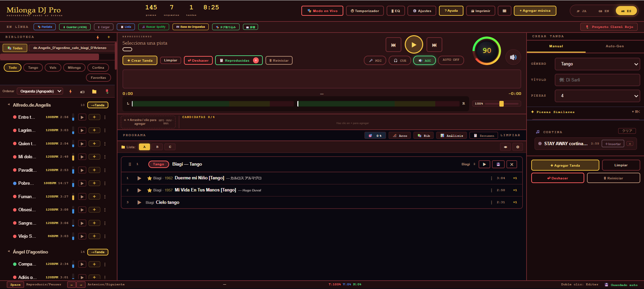Click the Arrastra / clic para agregar dropzone
The image size is (644, 289).
[x=148, y=122]
